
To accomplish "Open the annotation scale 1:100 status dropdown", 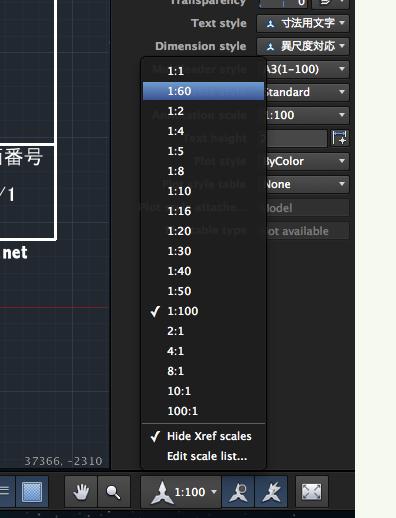I will [x=181, y=492].
